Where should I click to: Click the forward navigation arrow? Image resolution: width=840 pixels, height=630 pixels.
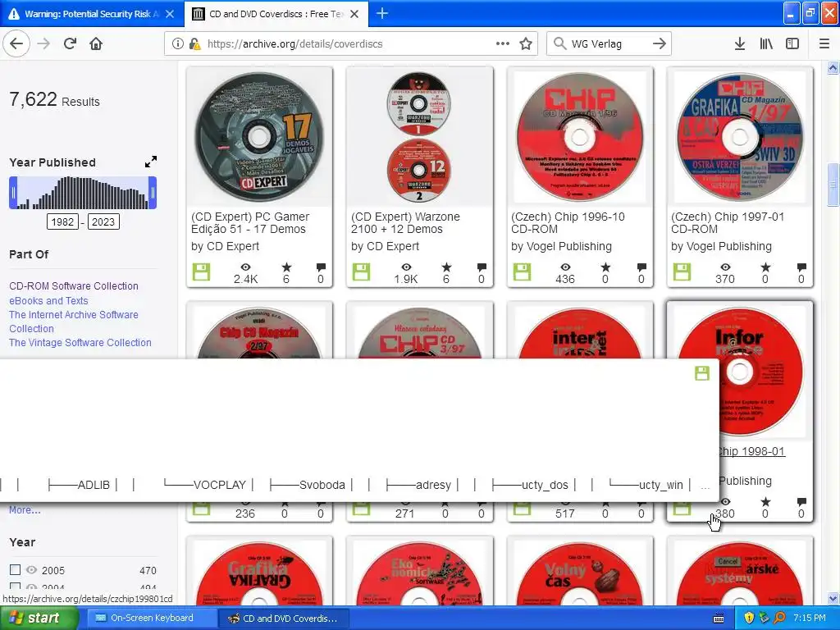coord(43,43)
